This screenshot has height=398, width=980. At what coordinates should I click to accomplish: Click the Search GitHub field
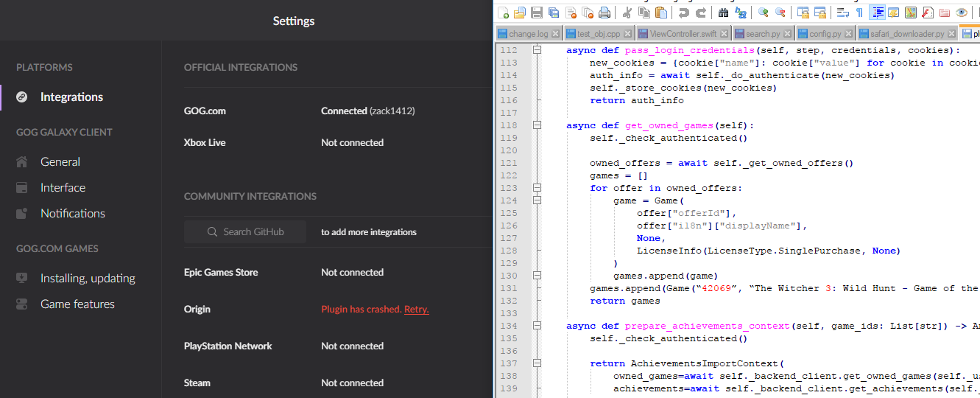[x=245, y=232]
